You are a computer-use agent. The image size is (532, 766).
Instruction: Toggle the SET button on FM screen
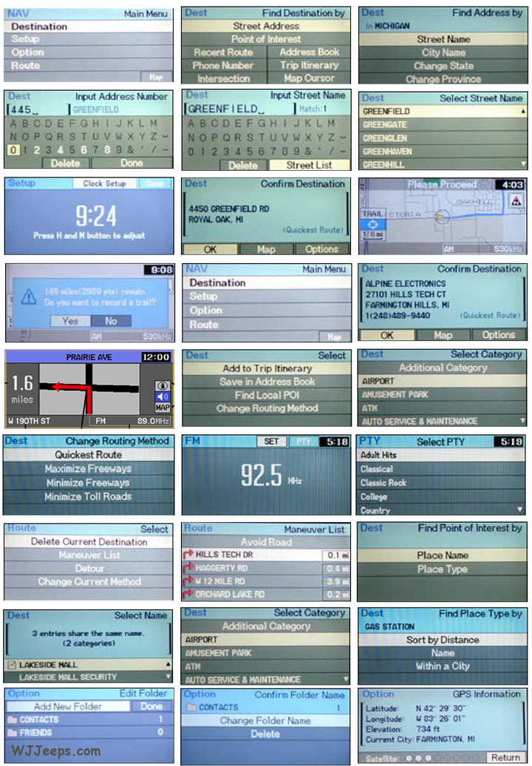[x=271, y=441]
